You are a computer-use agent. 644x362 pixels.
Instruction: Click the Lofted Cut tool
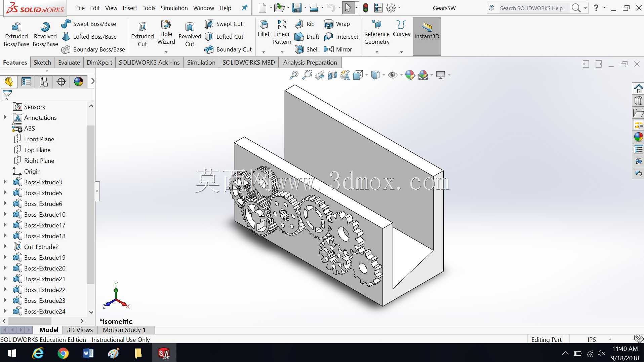click(x=224, y=37)
